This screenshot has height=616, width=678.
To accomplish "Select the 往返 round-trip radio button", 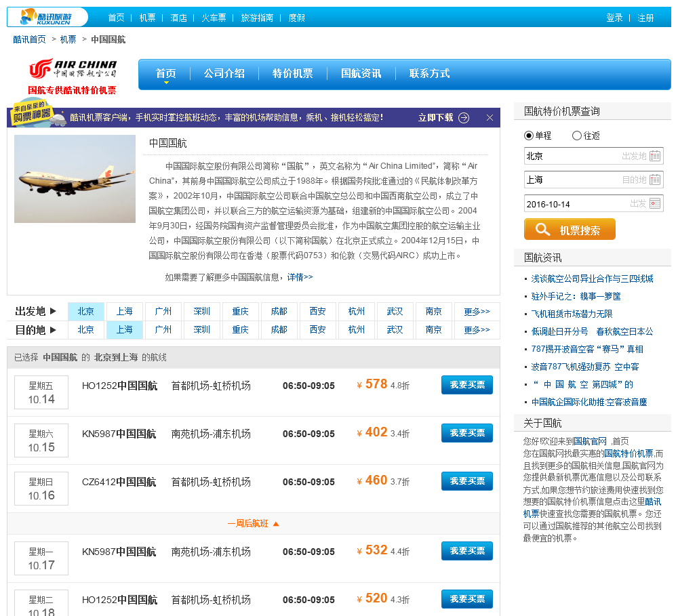I will (x=577, y=136).
